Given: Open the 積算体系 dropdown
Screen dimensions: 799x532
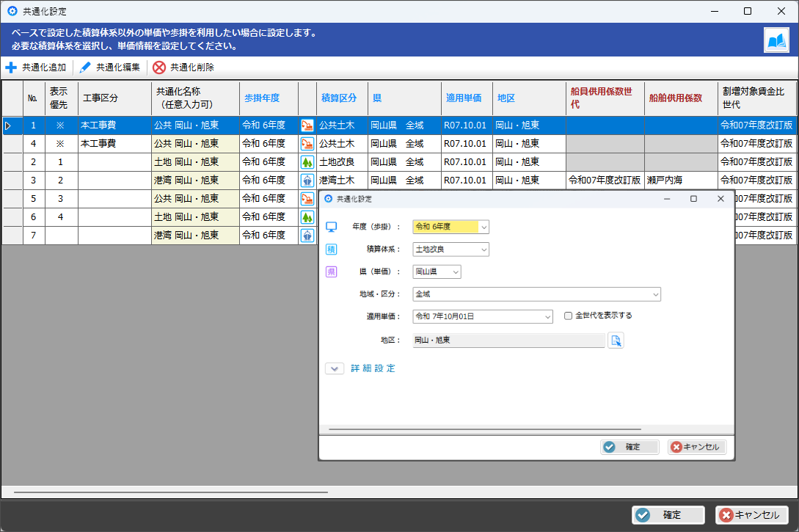Looking at the screenshot, I should (x=484, y=249).
